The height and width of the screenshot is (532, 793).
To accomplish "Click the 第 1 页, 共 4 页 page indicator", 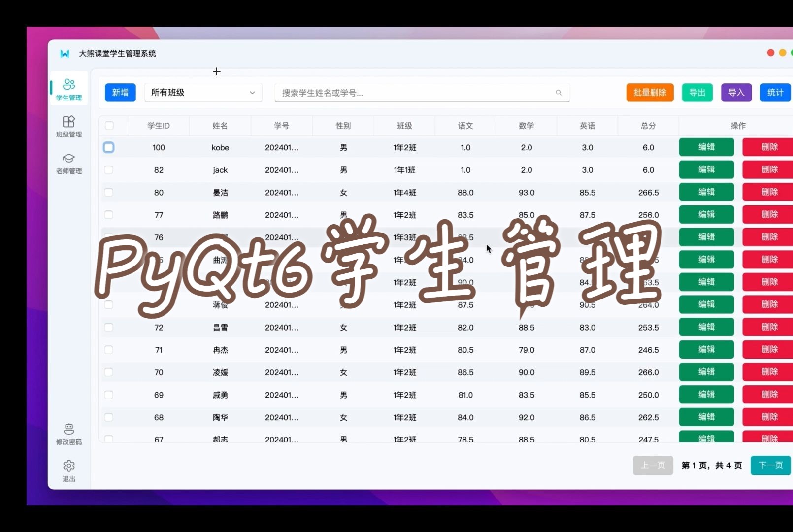I will pos(712,465).
